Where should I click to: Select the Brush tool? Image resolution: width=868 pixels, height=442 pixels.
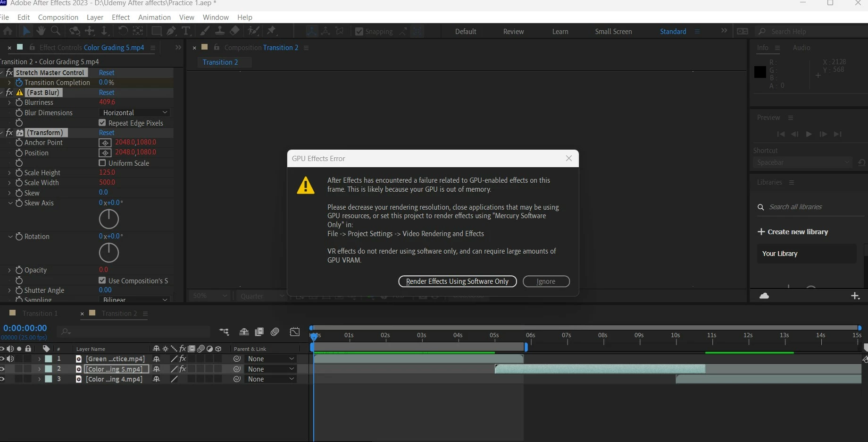(205, 31)
